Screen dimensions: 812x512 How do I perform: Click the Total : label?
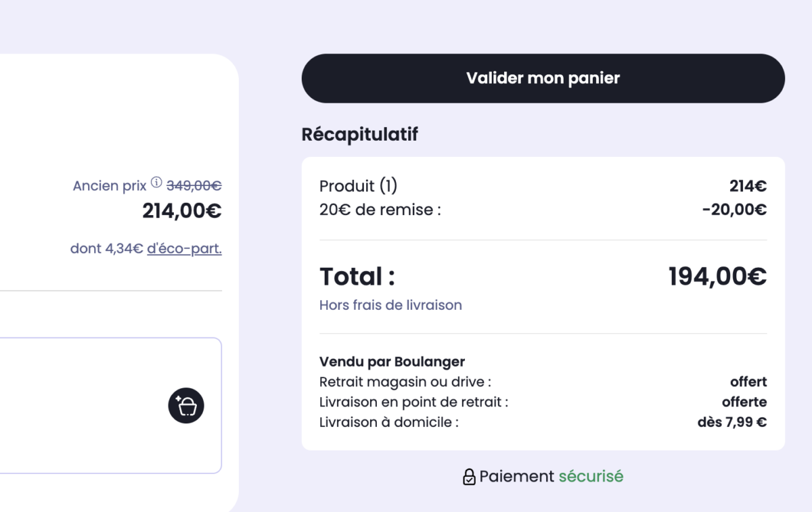357,276
